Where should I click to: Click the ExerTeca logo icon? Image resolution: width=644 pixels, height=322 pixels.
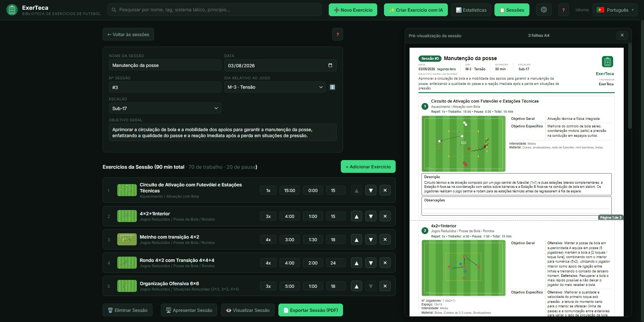pos(12,10)
